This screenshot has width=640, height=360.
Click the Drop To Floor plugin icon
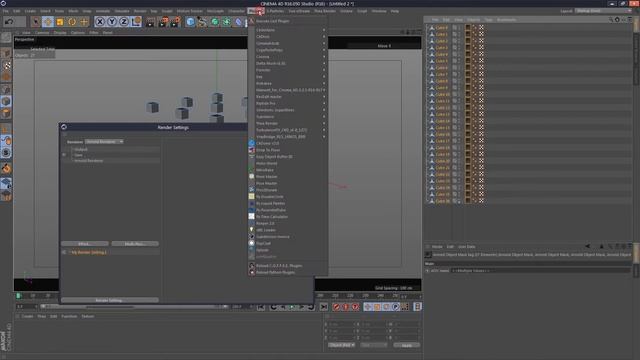coord(251,150)
